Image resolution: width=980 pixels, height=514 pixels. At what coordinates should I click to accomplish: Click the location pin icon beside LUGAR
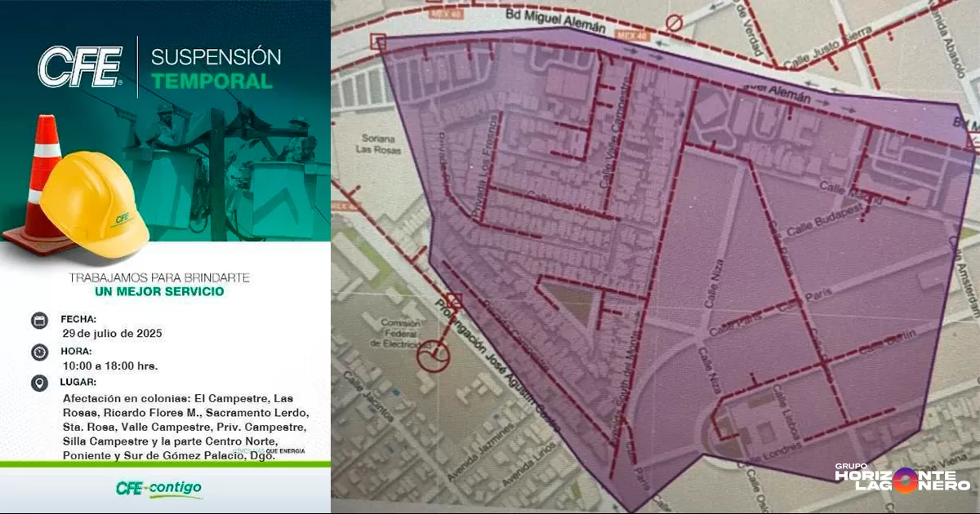39,383
